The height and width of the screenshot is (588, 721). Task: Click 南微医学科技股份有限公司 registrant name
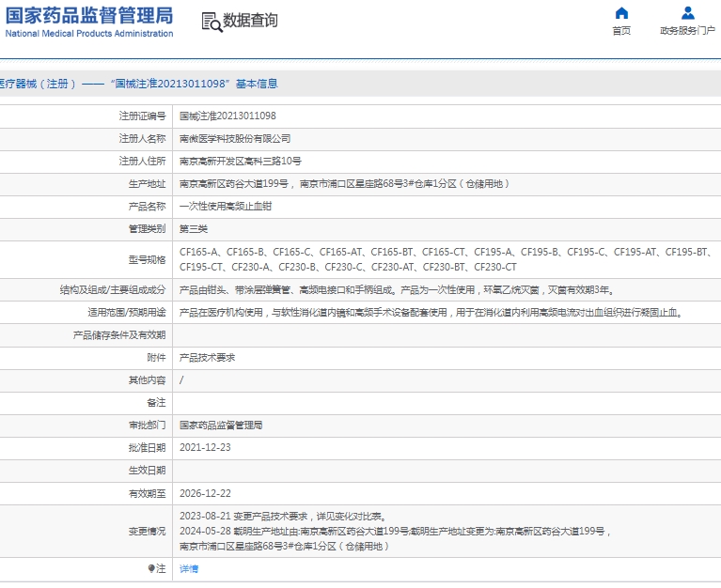pyautogui.click(x=235, y=138)
